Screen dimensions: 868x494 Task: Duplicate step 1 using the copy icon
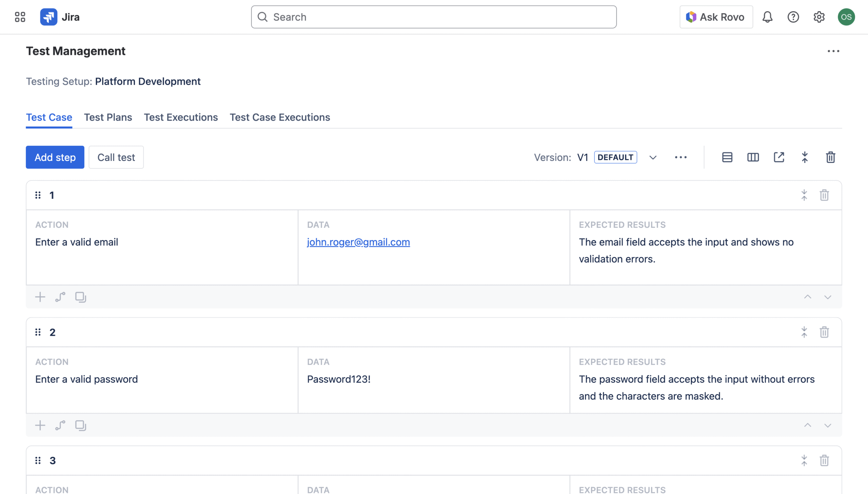coord(80,297)
